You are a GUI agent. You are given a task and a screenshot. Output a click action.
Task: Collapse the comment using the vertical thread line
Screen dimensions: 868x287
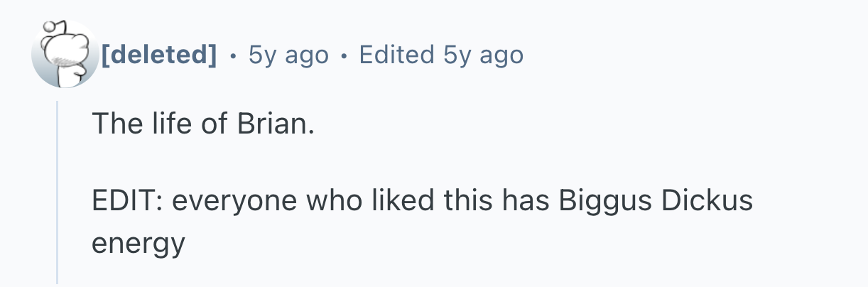coord(58,192)
